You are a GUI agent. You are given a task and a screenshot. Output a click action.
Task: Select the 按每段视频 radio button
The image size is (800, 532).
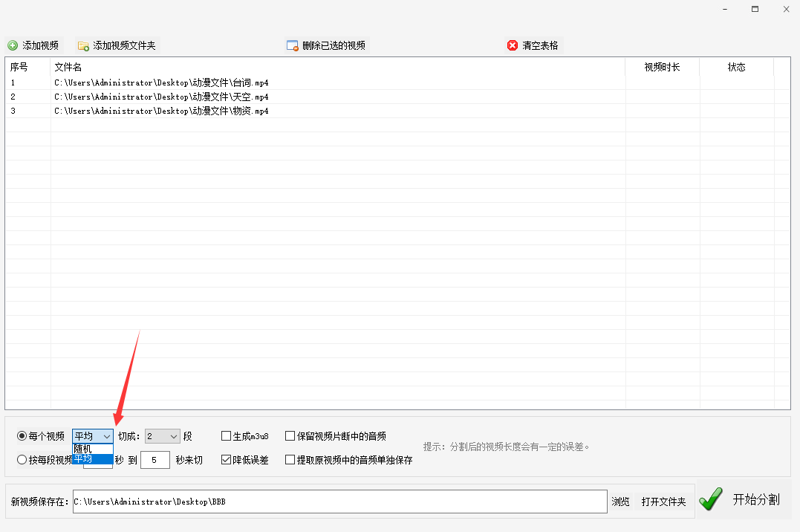pyautogui.click(x=22, y=460)
